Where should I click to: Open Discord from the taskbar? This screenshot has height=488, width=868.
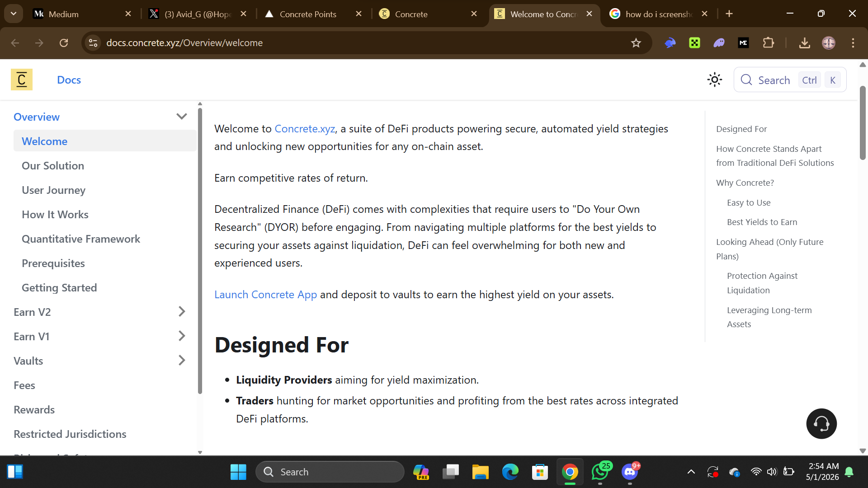pyautogui.click(x=630, y=472)
